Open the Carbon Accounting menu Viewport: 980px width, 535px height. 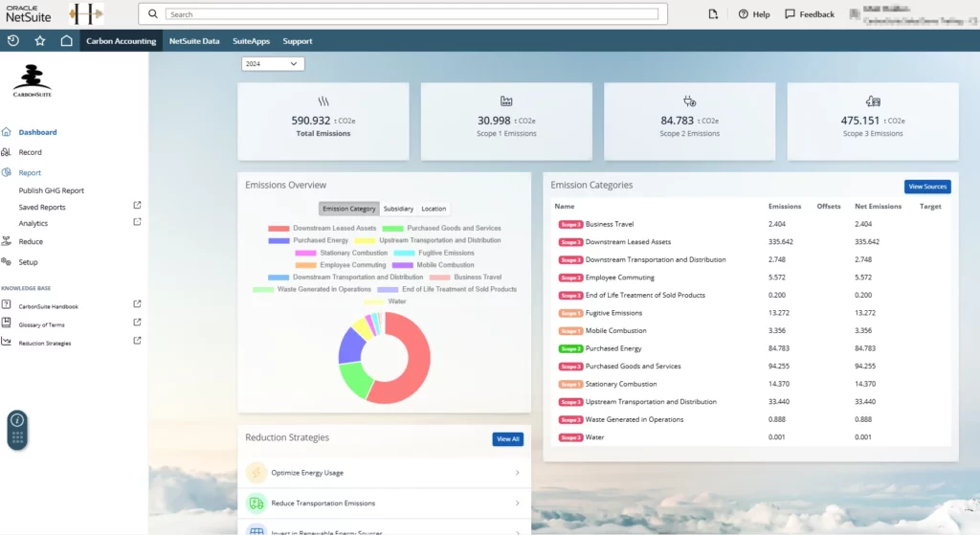[x=121, y=40]
